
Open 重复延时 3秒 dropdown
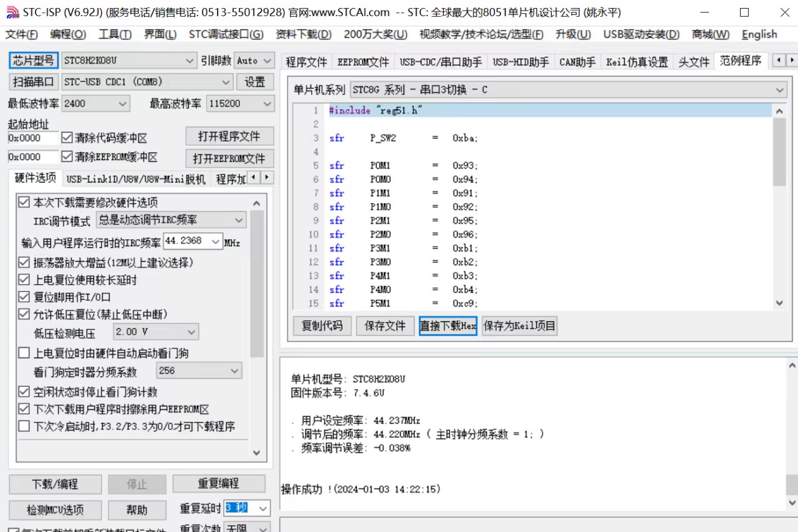pos(263,508)
